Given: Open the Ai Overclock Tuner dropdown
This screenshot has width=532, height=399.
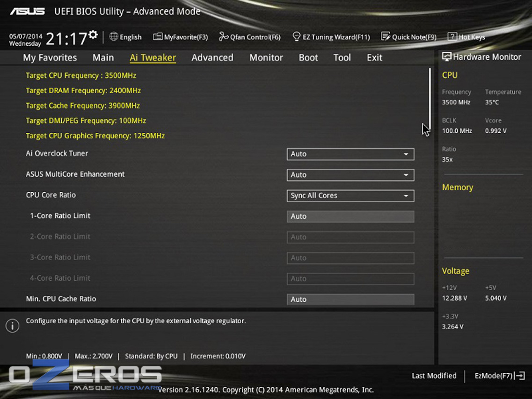Looking at the screenshot, I should click(x=350, y=154).
